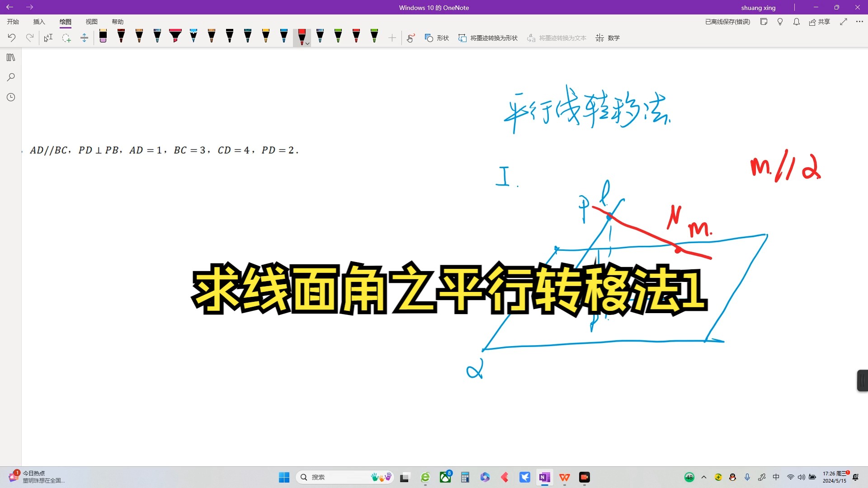
Task: Click the Search icon in the left sidebar
Action: click(11, 77)
